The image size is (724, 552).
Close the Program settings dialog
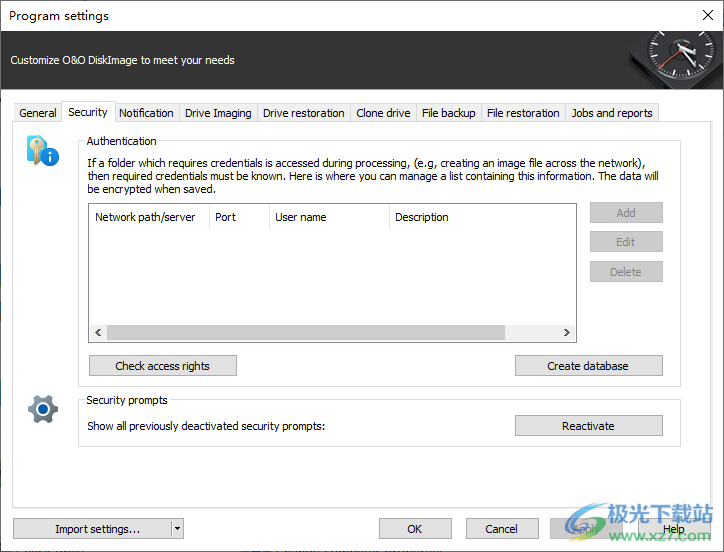click(707, 15)
